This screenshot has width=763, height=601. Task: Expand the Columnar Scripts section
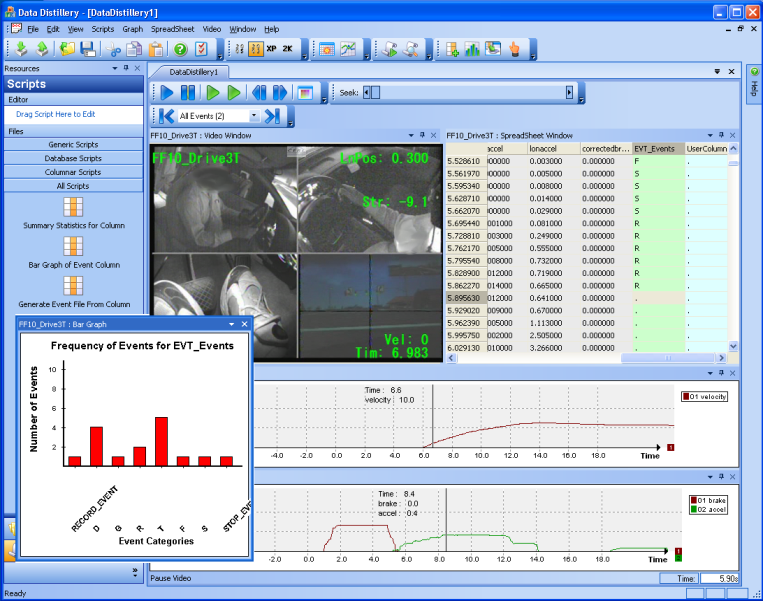click(x=73, y=172)
